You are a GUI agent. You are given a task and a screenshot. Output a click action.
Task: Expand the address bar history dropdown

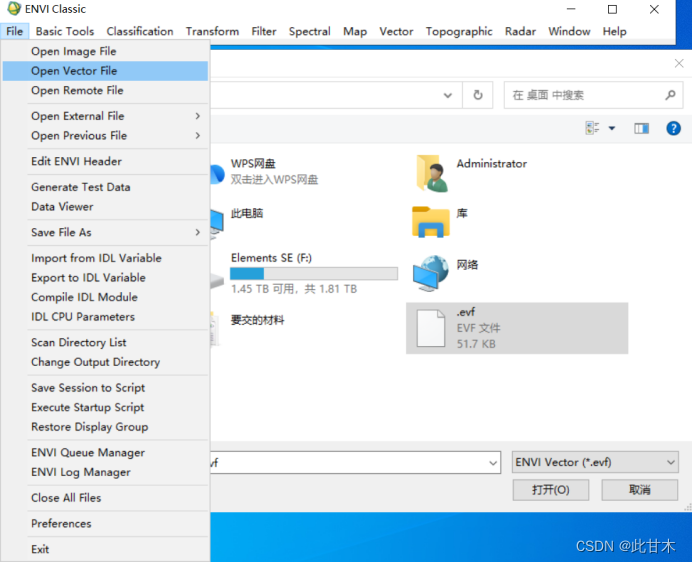pos(448,95)
